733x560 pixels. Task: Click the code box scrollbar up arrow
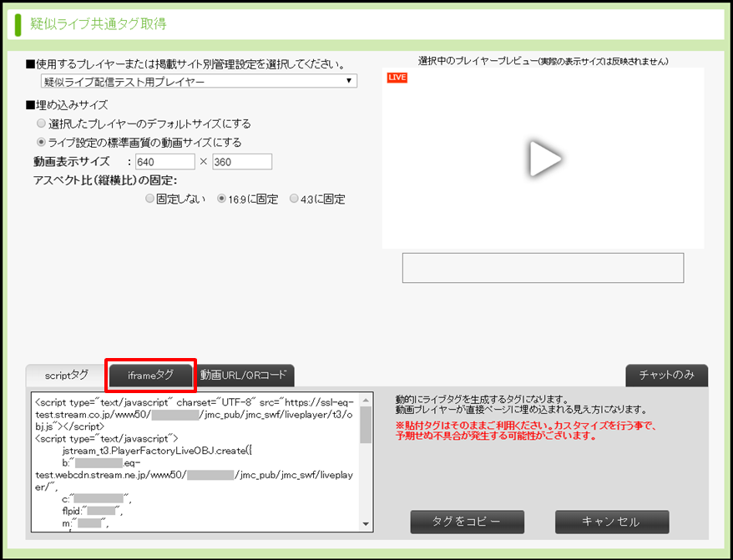click(x=366, y=400)
